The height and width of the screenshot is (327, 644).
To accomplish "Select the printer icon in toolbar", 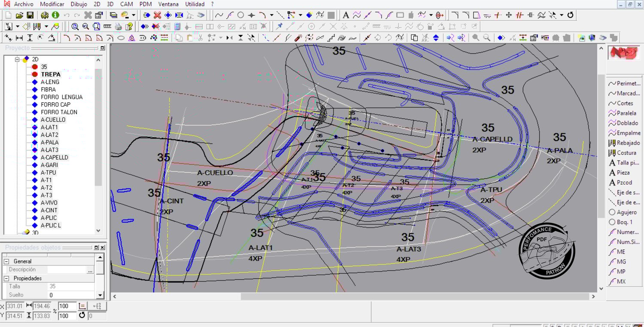I will (x=118, y=27).
